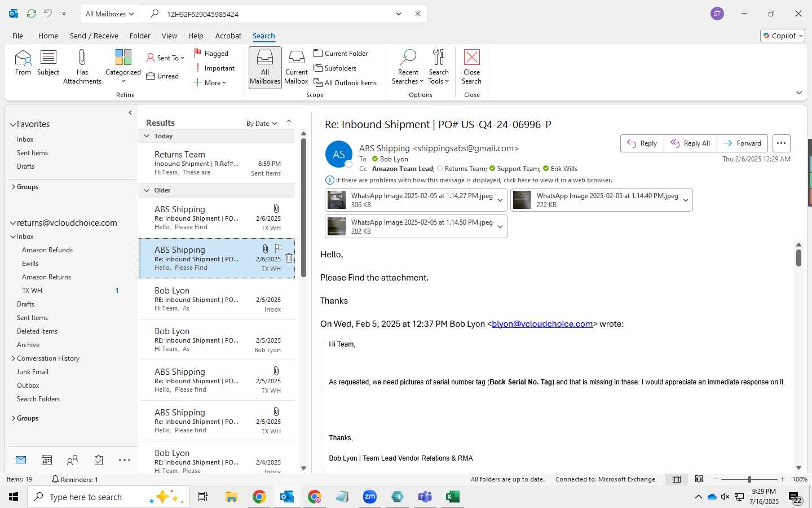Open the Acrobat tab
Image resolution: width=812 pixels, height=508 pixels.
coord(228,36)
